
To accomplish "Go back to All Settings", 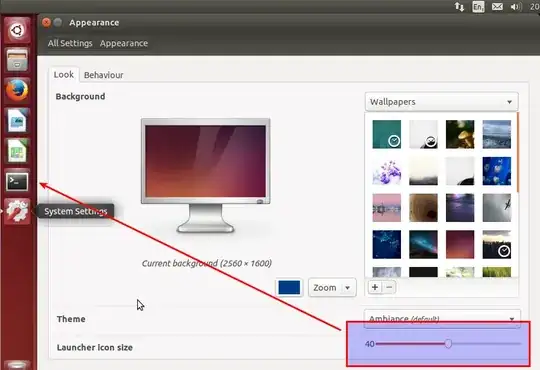I will pos(70,43).
